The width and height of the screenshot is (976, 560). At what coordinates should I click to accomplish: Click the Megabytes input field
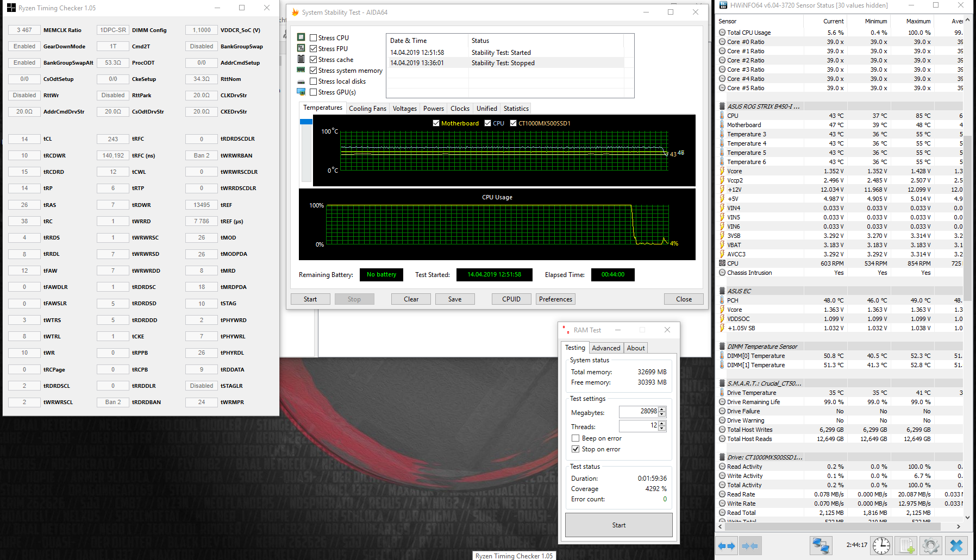[x=639, y=412]
